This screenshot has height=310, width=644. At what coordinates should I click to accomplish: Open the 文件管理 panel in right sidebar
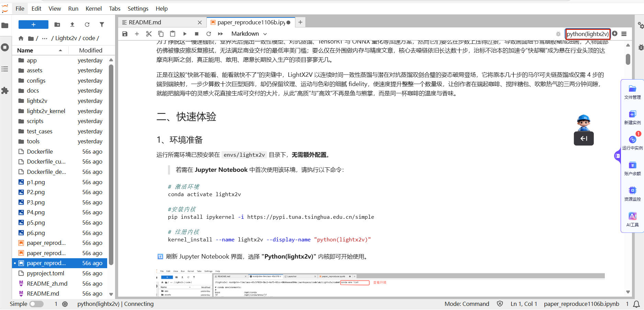632,92
